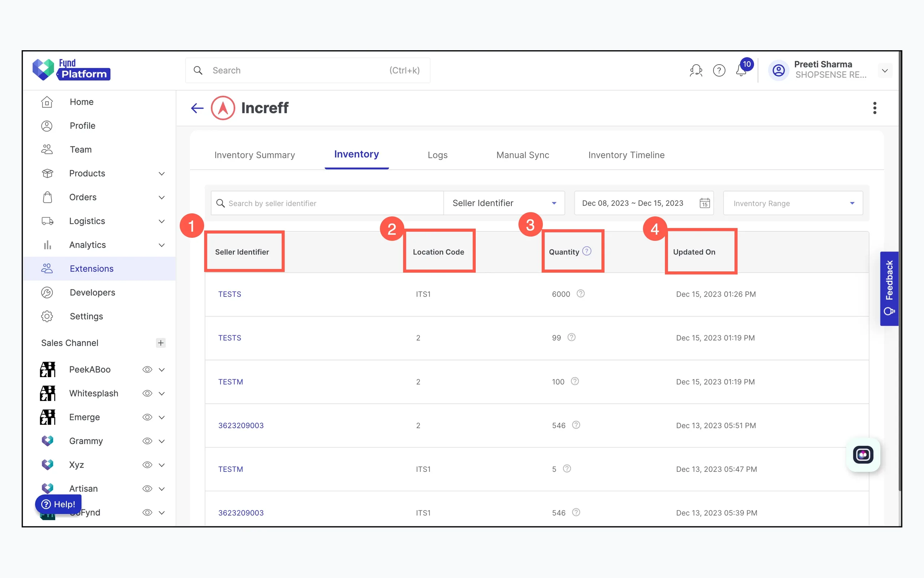Click info icon next to quantity 99
Image resolution: width=924 pixels, height=578 pixels.
click(x=571, y=337)
